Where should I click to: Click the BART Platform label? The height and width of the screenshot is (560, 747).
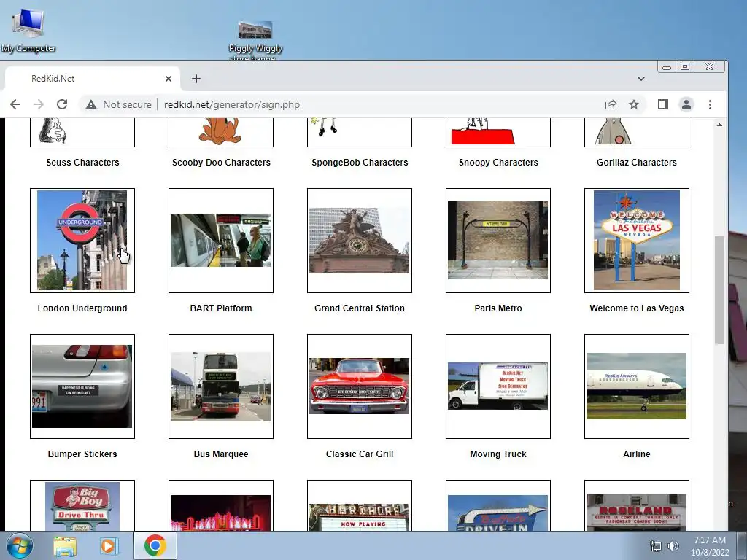tap(221, 308)
